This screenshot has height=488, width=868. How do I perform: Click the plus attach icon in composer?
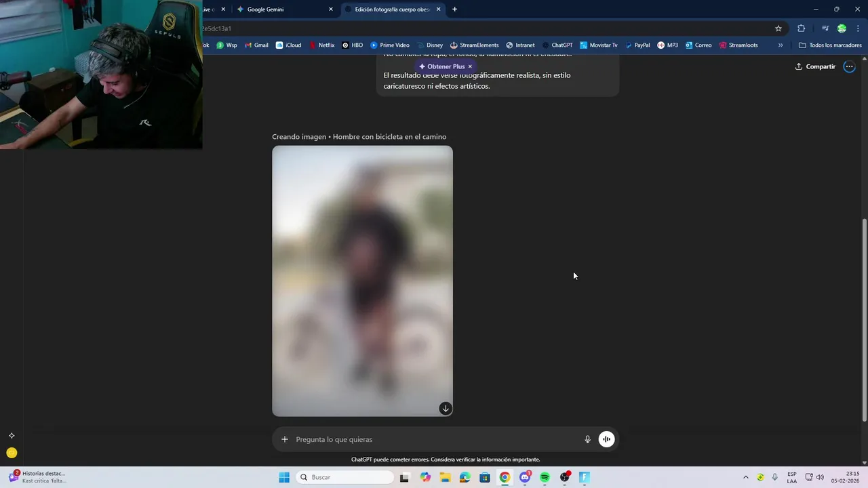coord(285,439)
